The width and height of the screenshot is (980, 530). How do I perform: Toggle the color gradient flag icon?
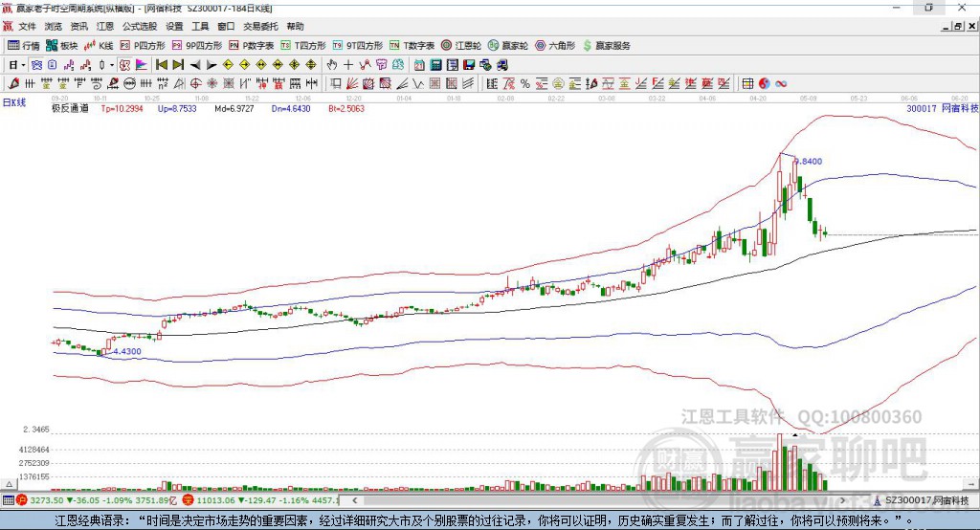142,65
